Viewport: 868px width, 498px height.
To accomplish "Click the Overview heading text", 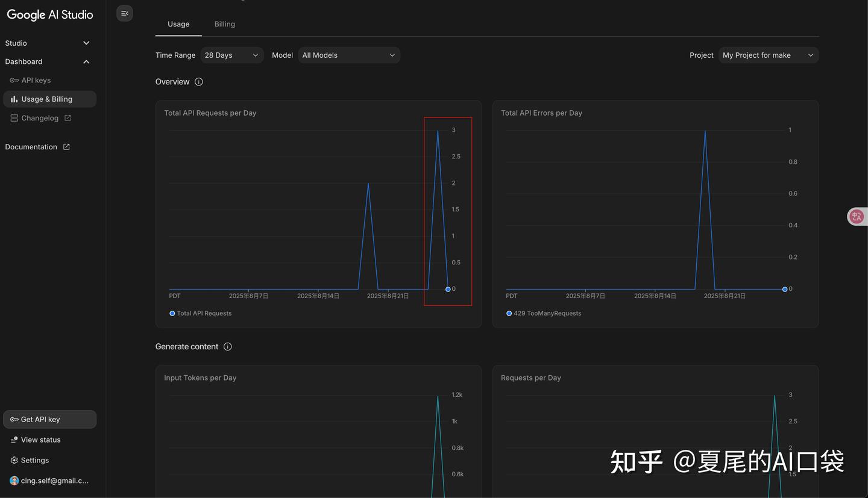I will 172,82.
